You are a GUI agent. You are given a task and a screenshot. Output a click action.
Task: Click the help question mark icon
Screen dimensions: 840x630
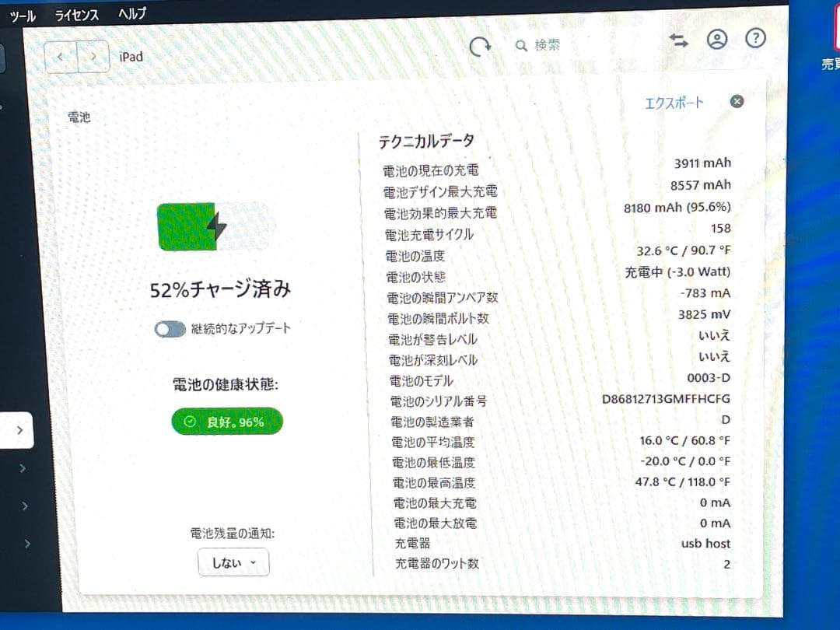tap(755, 38)
